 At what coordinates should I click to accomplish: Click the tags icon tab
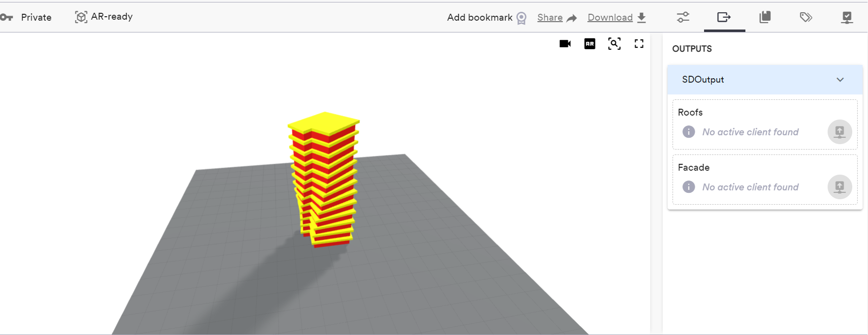point(805,17)
